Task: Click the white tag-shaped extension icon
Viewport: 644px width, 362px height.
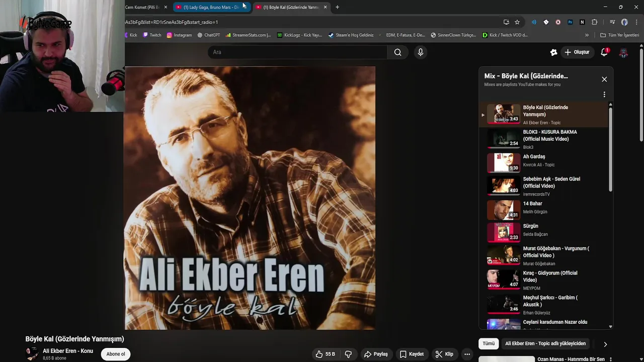Action: click(546, 22)
